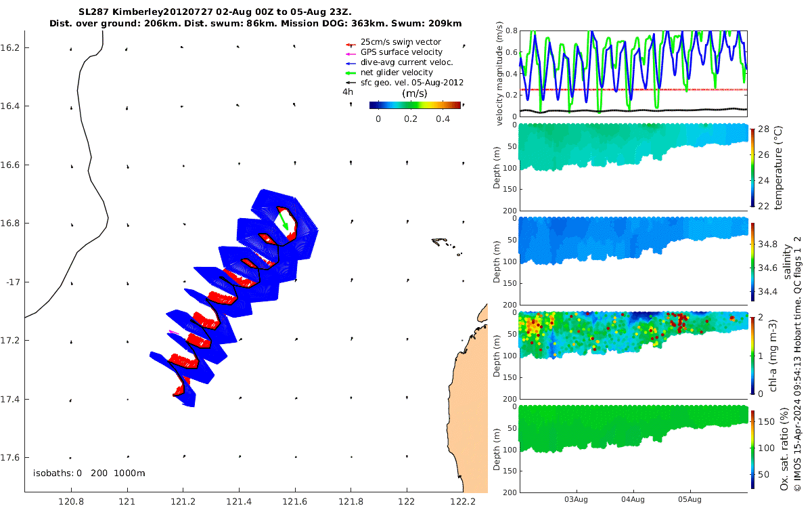The image size is (812, 508).
Task: Click the velocity magnitude time-series plot
Action: [633, 73]
